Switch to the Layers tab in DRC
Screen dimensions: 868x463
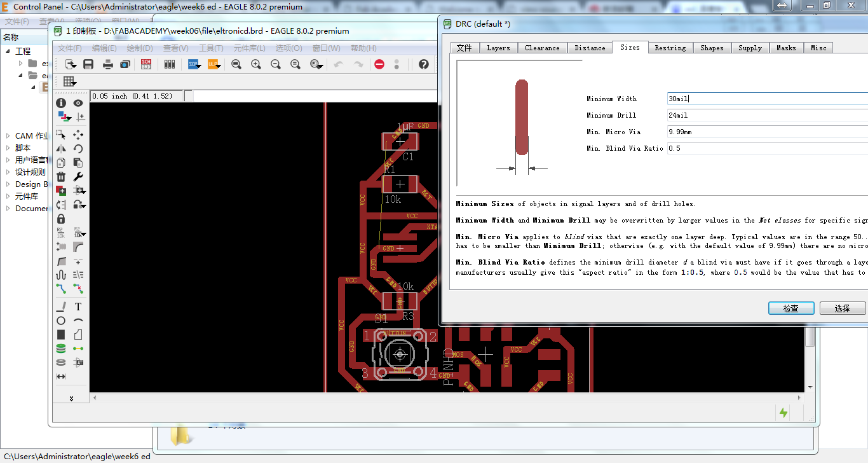tap(498, 48)
